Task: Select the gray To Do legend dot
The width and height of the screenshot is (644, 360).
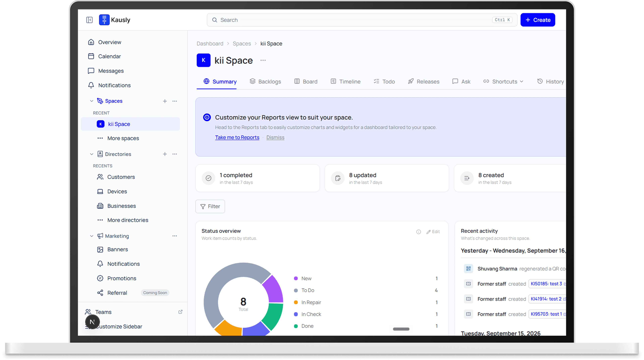Action: pyautogui.click(x=296, y=291)
